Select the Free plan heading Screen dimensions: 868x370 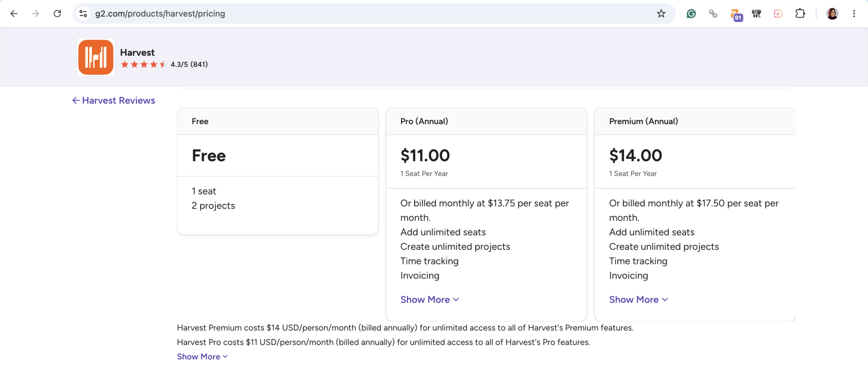(x=200, y=121)
